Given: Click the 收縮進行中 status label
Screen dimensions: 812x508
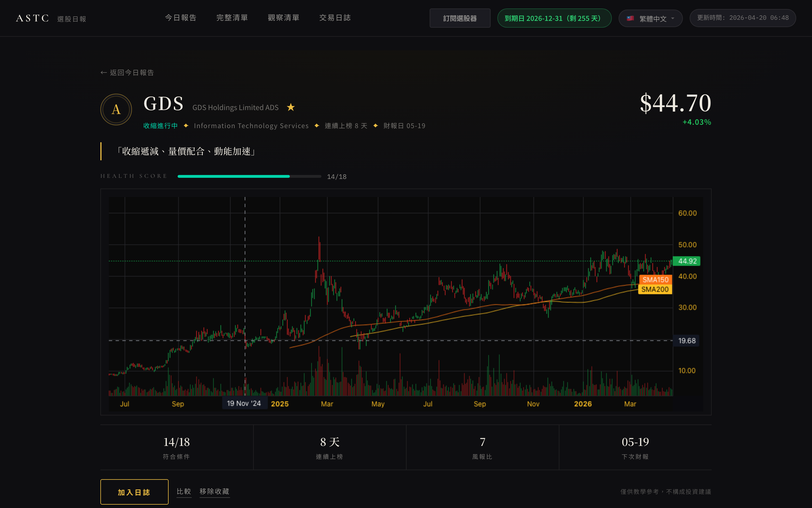Looking at the screenshot, I should 160,126.
